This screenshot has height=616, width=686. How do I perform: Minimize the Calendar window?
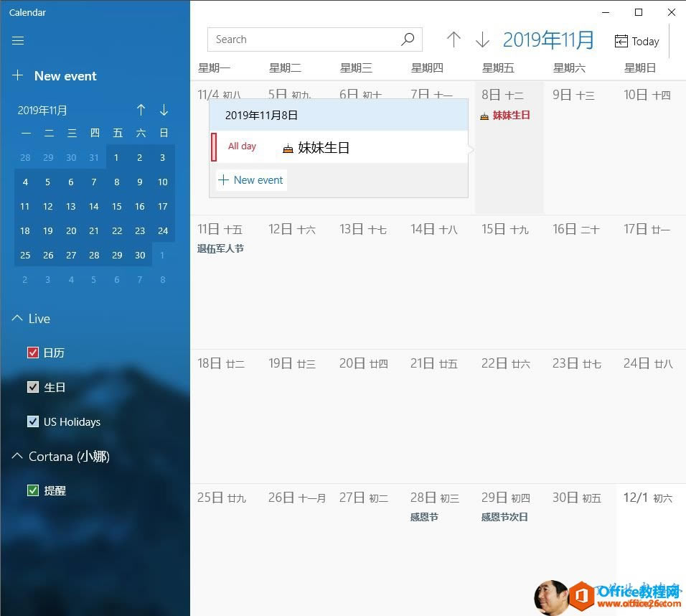pos(606,12)
